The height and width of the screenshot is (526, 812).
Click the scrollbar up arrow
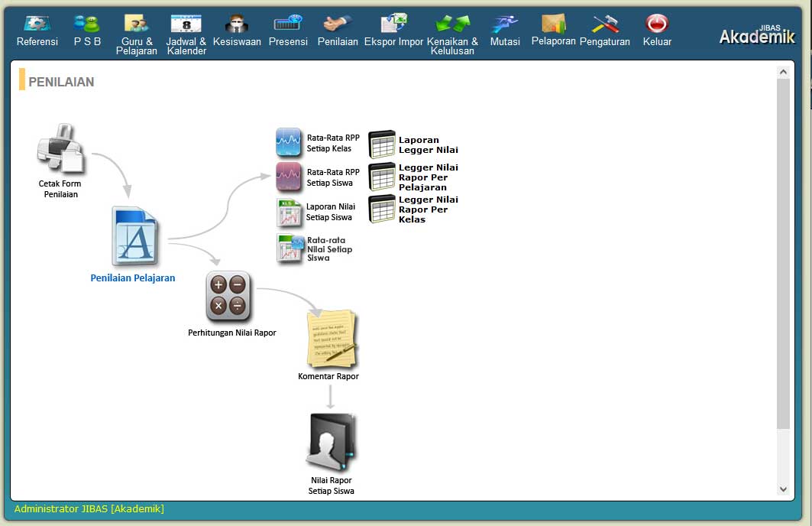tap(783, 72)
